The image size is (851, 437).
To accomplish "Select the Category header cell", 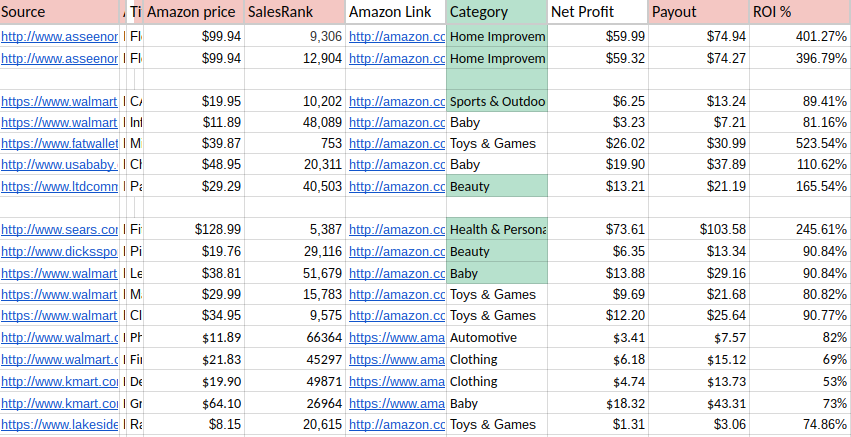I will coord(497,13).
